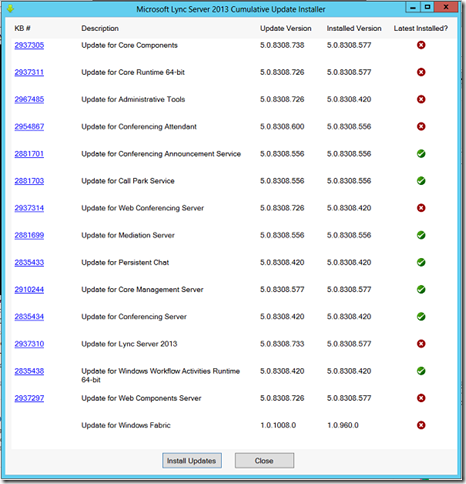Viewport: 466px width, 484px height.
Task: Click the green checkmark for Mediation Server row
Action: point(421,235)
